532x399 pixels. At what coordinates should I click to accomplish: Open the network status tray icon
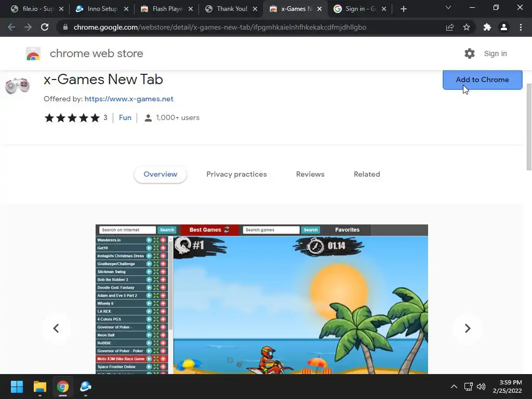coord(469,387)
